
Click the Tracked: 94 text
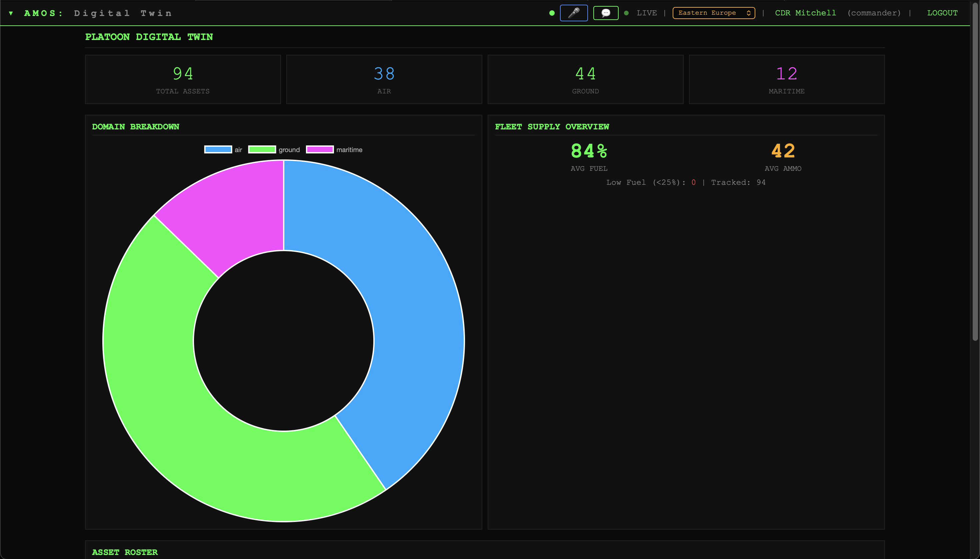pyautogui.click(x=738, y=182)
